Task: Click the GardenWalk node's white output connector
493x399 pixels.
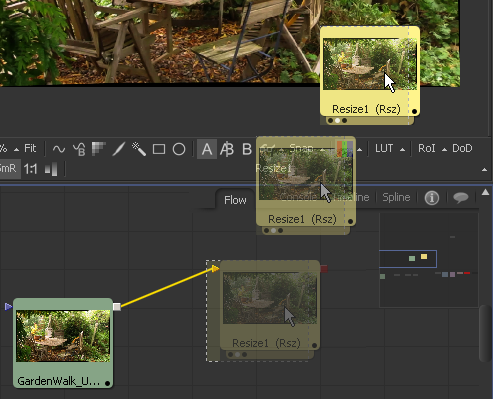Action: point(117,307)
